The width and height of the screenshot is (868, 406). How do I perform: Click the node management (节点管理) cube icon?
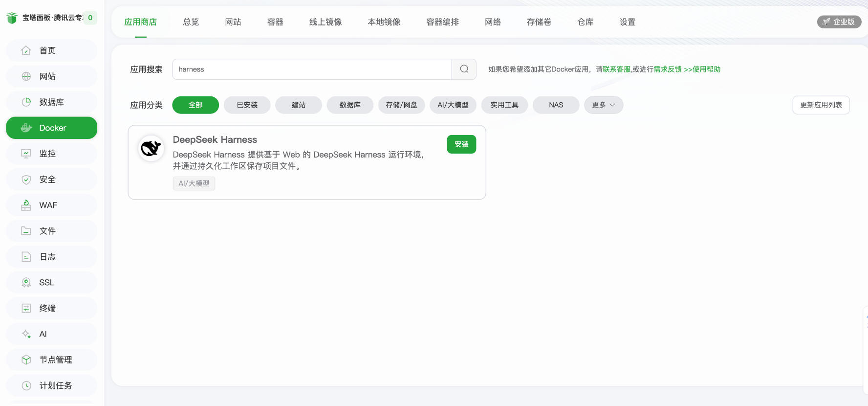click(x=26, y=360)
